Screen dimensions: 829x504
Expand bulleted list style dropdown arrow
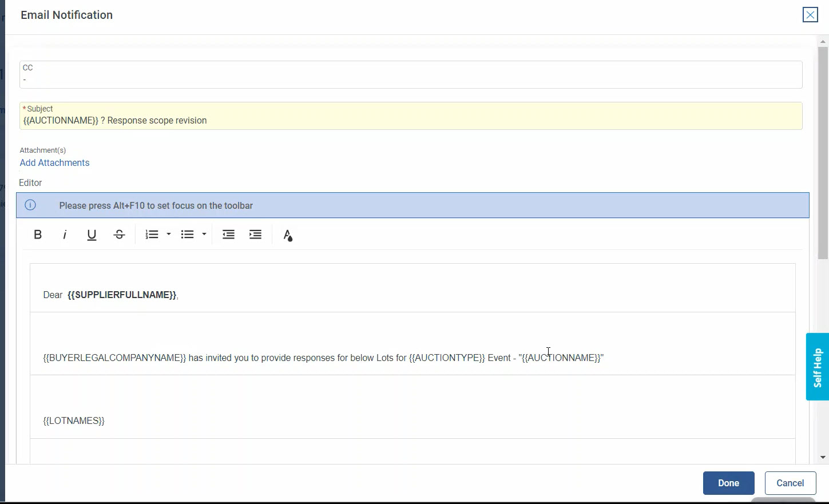click(x=204, y=235)
